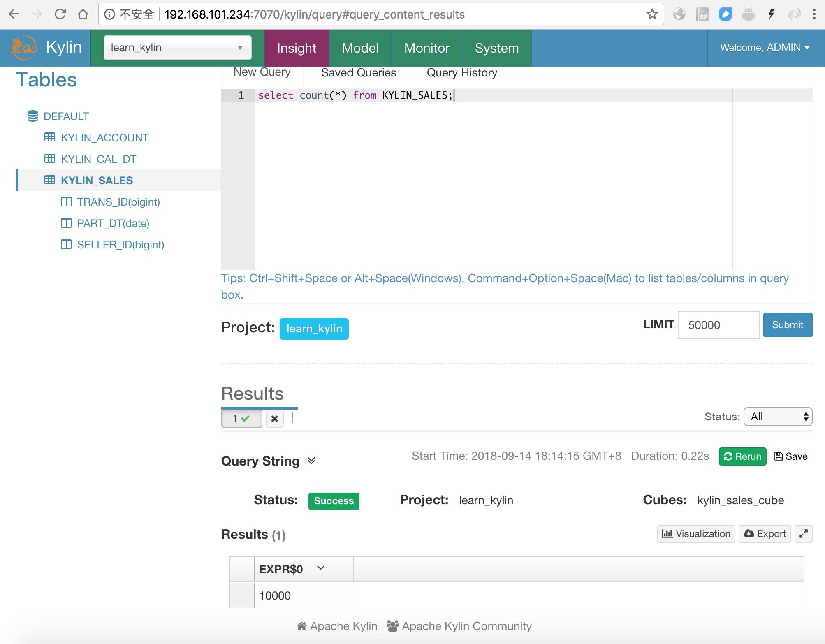825x644 pixels.
Task: Click the Kylin brand title
Action: tap(64, 47)
